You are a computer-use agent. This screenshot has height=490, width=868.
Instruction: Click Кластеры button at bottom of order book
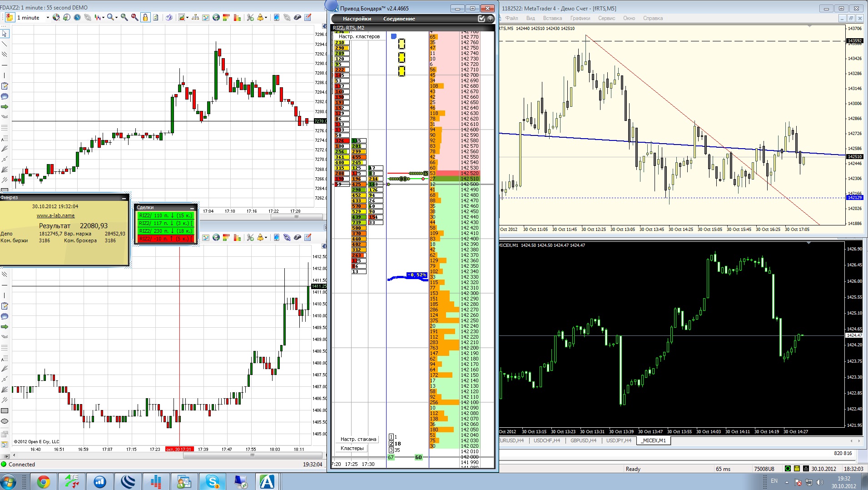tap(352, 448)
